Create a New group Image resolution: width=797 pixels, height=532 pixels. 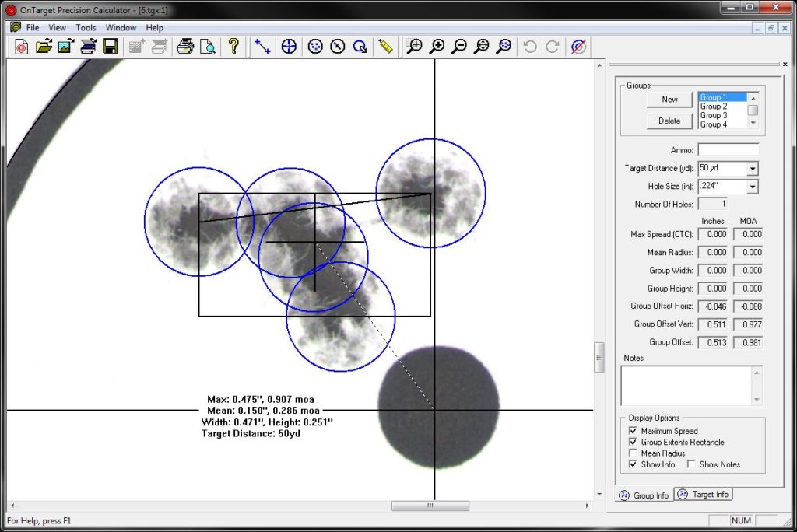(669, 99)
